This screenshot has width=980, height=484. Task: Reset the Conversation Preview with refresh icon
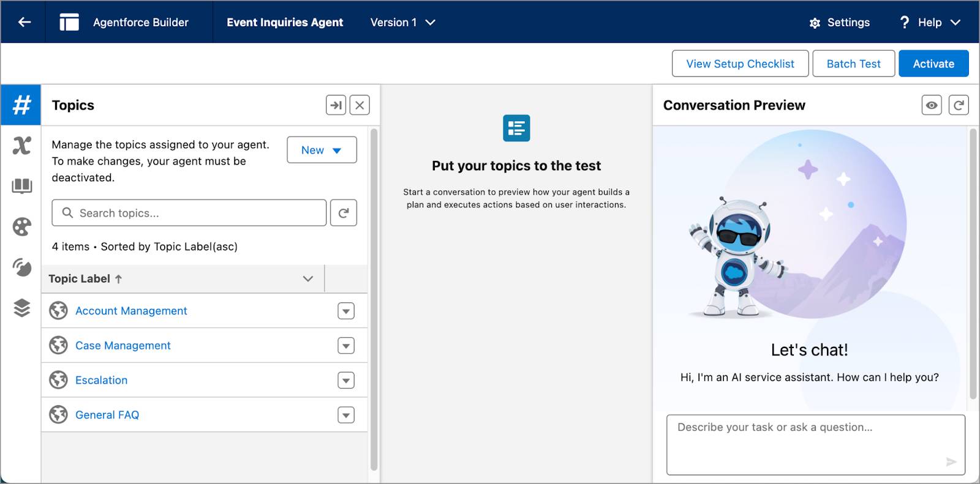click(x=959, y=105)
